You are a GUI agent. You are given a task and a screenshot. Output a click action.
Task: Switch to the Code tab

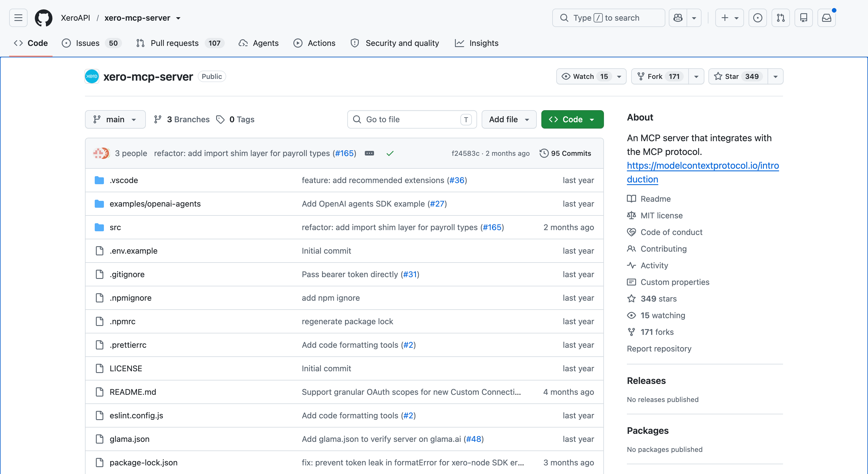(x=31, y=43)
